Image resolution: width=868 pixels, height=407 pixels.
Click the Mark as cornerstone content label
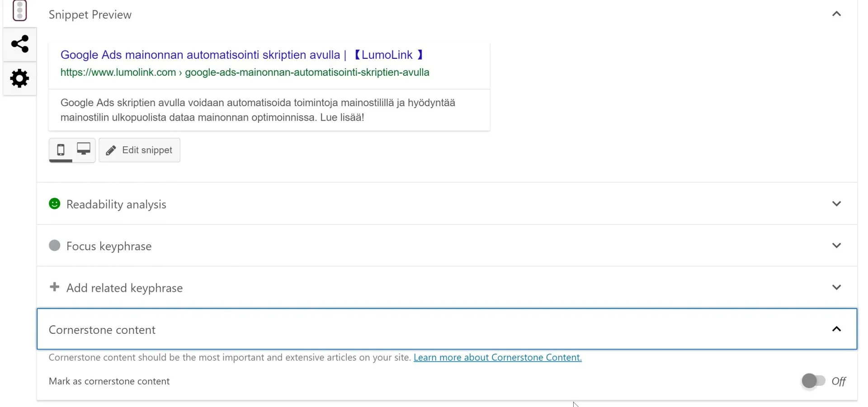[x=109, y=381]
